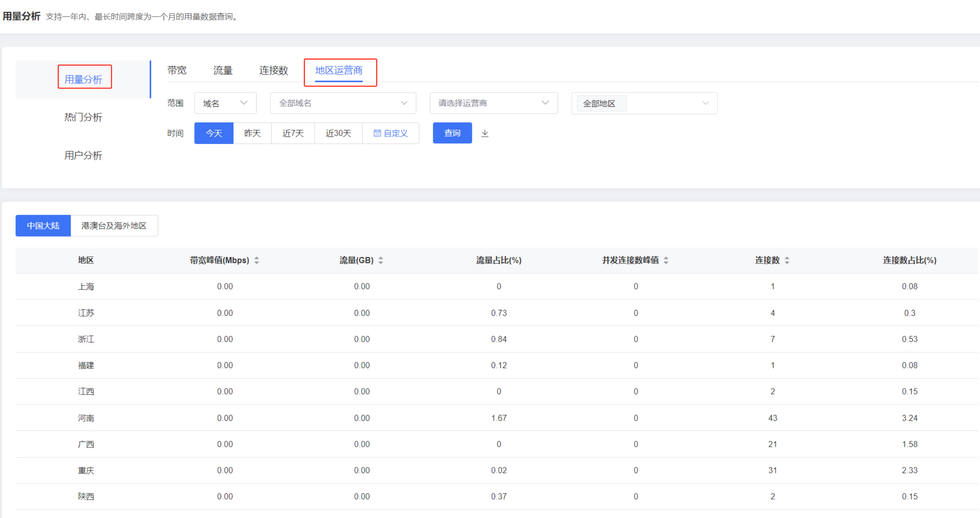Switch to the 带宽 tab

pos(177,70)
